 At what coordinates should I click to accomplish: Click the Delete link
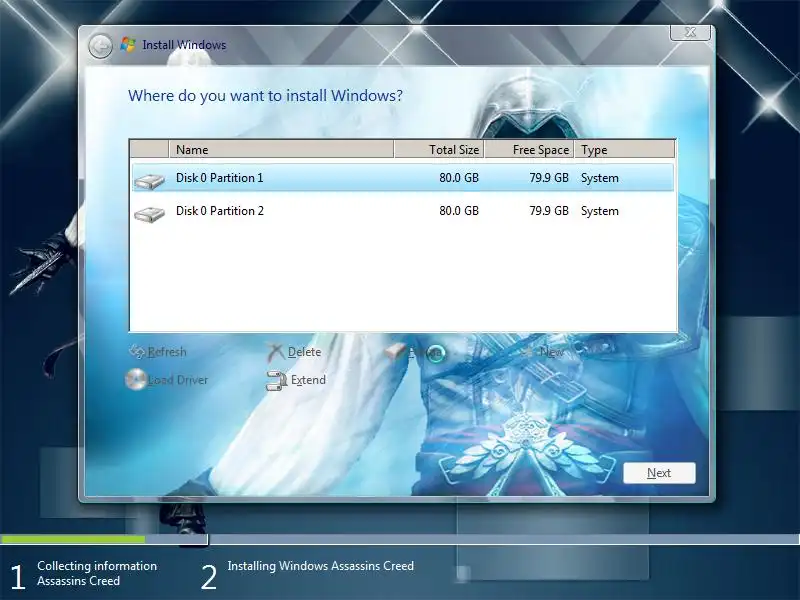[305, 352]
